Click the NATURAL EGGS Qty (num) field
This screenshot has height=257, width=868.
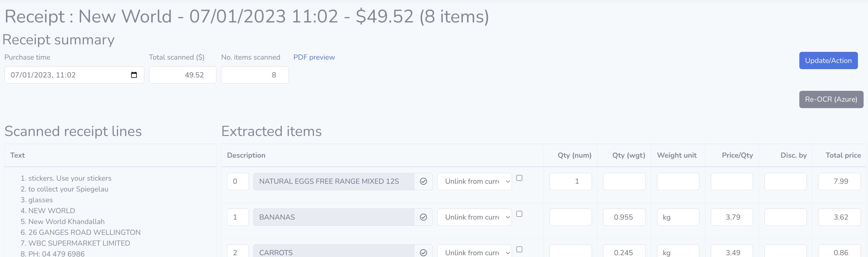coord(571,182)
